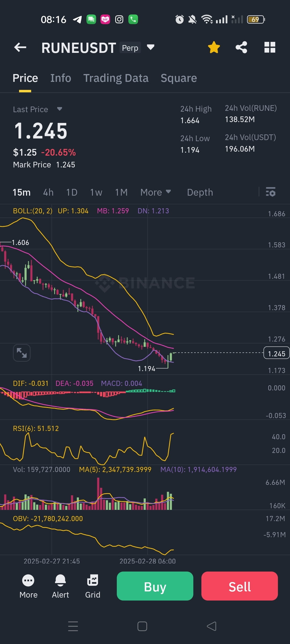Viewport: 290px width, 644px height.
Task: Select the 1M timeframe
Action: coord(121,192)
